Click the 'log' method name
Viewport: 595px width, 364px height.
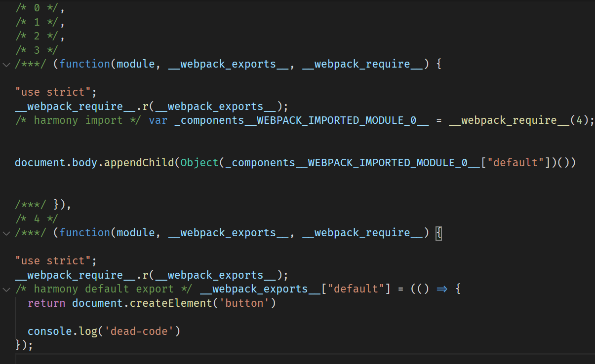click(88, 331)
